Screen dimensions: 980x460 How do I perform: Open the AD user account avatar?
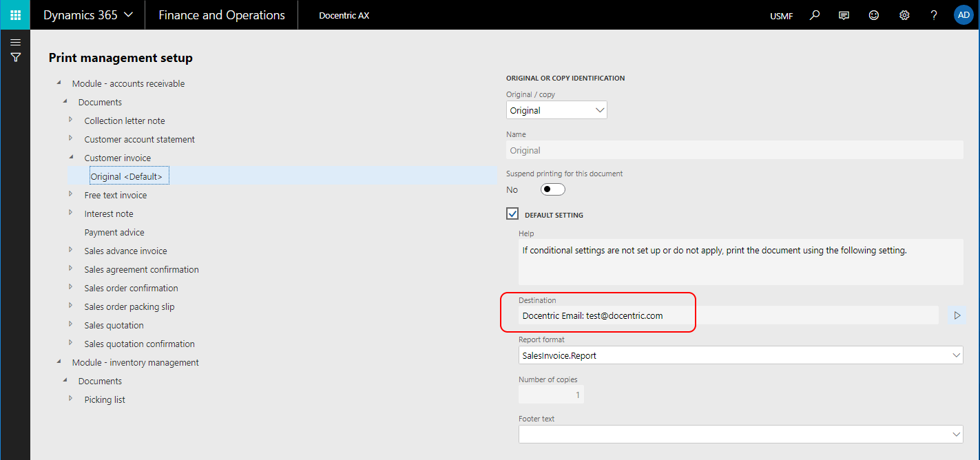(963, 15)
